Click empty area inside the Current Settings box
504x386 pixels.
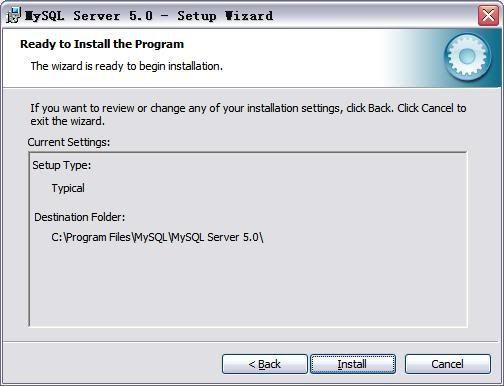(x=248, y=287)
